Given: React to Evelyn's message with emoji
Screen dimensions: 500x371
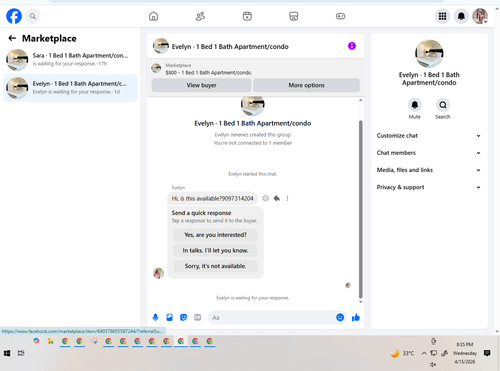Looking at the screenshot, I should 265,198.
